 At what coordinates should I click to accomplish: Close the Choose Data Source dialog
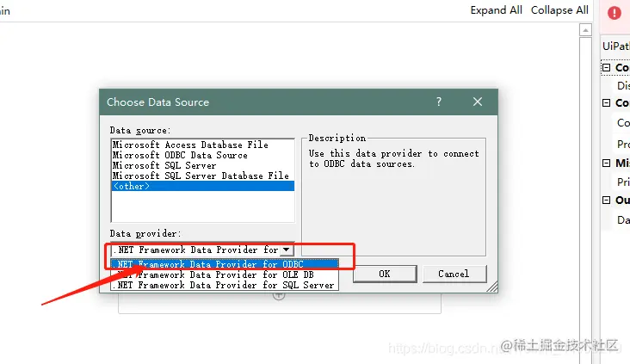coord(478,102)
